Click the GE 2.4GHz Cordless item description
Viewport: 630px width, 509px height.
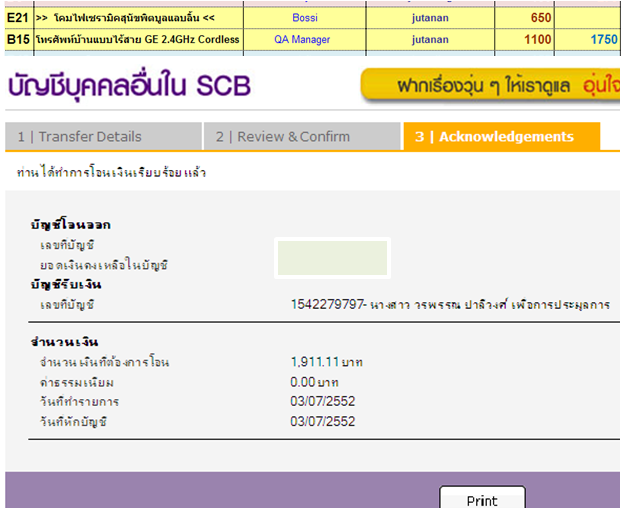click(x=137, y=39)
